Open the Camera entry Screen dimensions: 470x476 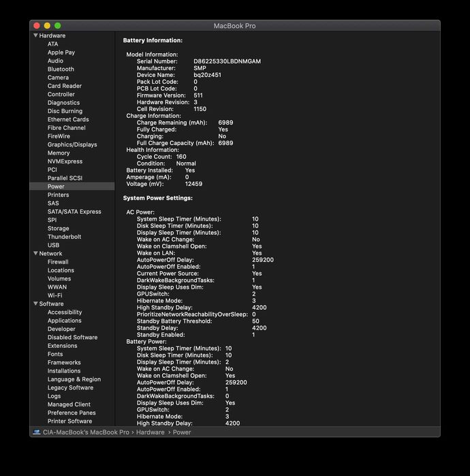pos(58,78)
